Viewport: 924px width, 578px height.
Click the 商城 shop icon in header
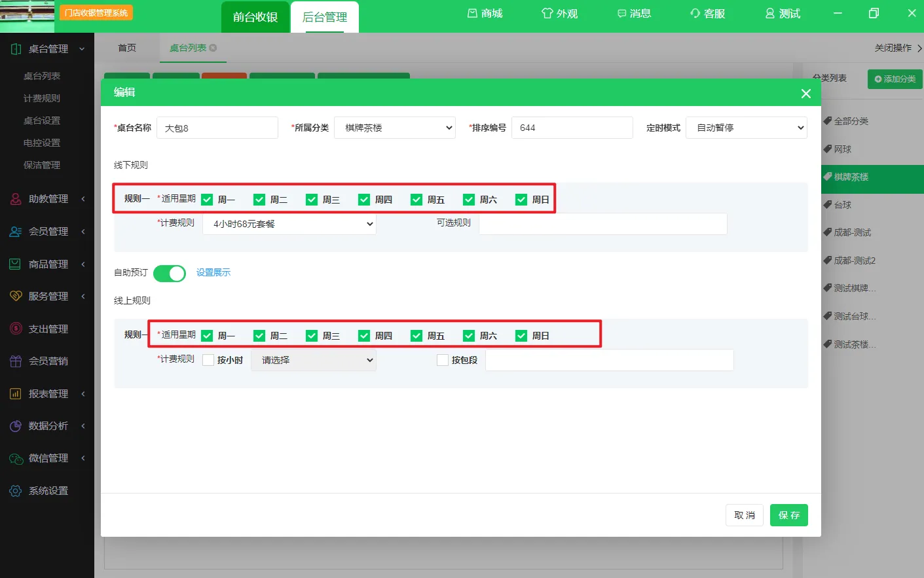pos(472,13)
